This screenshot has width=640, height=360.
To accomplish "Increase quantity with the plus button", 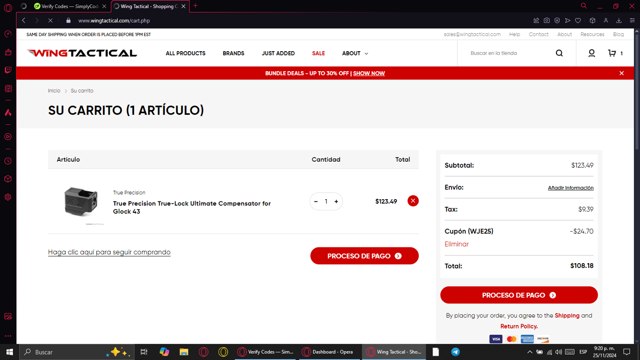I will (336, 201).
